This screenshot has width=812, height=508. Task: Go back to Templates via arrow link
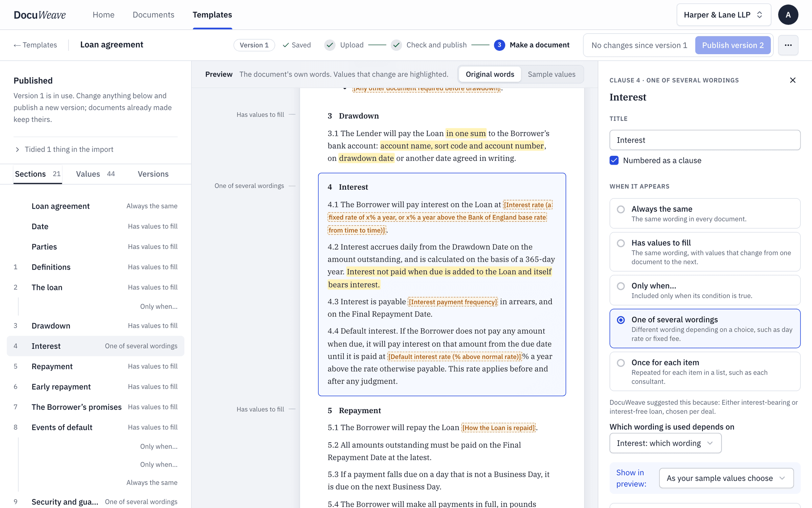[x=35, y=45]
